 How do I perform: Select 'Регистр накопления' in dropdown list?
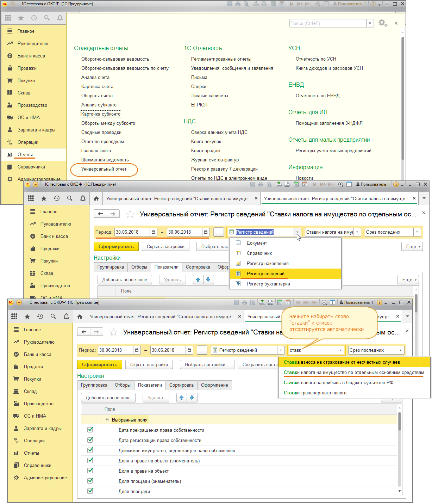tap(286, 263)
